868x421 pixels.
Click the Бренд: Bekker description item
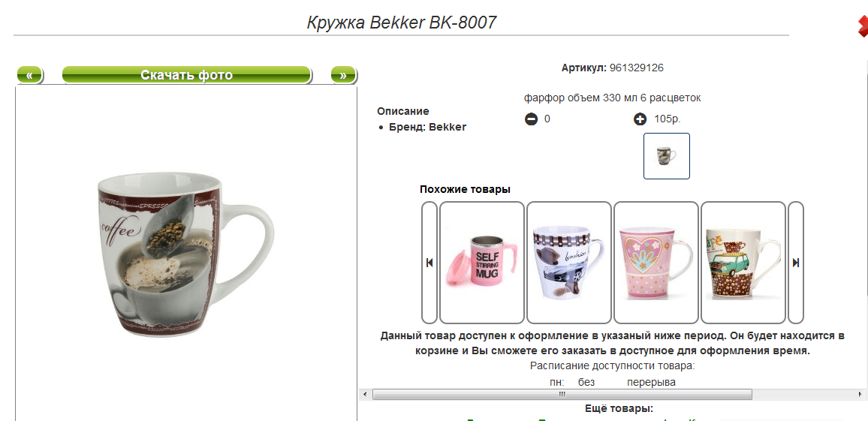[427, 128]
